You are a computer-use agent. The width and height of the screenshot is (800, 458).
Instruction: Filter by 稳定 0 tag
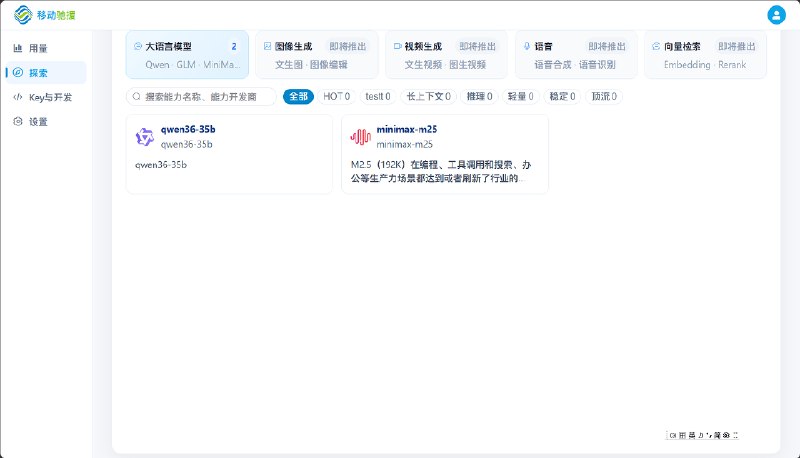coord(562,96)
